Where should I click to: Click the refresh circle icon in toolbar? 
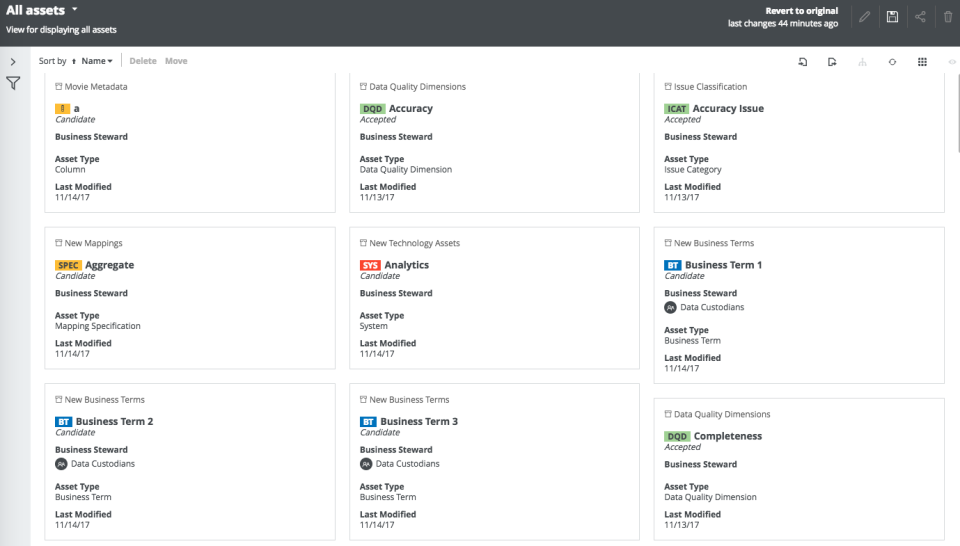[892, 62]
